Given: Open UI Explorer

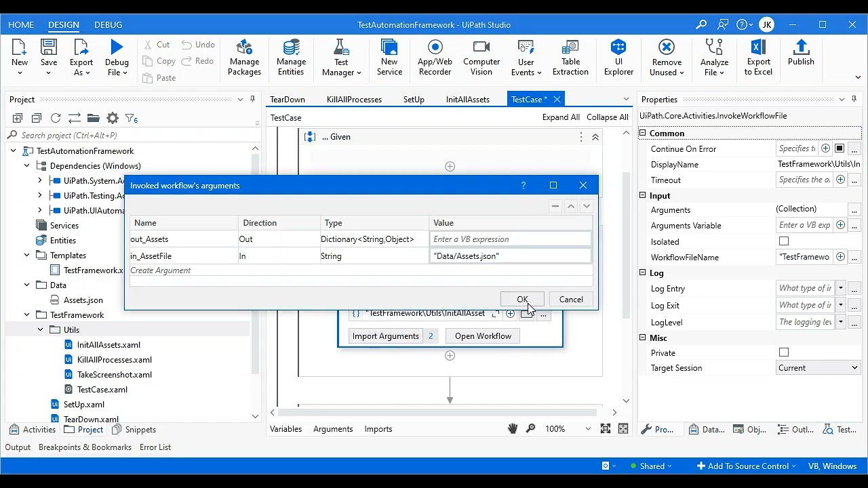Looking at the screenshot, I should 618,48.
